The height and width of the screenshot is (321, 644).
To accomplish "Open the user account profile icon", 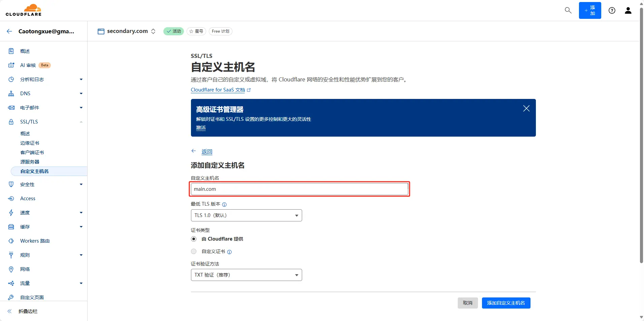I will click(x=628, y=10).
